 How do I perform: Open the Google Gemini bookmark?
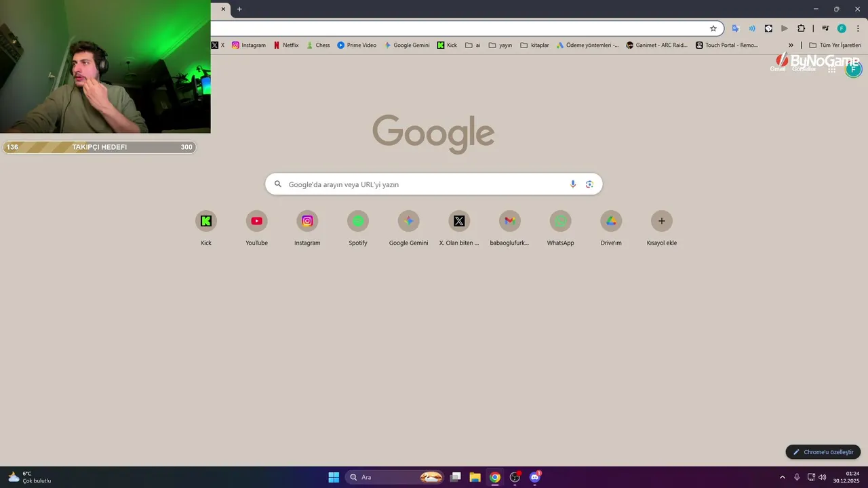pyautogui.click(x=407, y=45)
